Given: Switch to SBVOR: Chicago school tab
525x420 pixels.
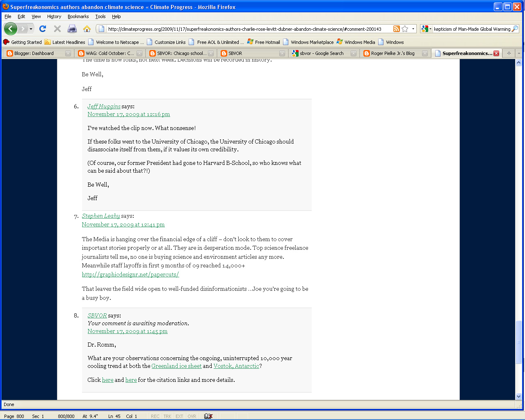Looking at the screenshot, I should pyautogui.click(x=182, y=53).
